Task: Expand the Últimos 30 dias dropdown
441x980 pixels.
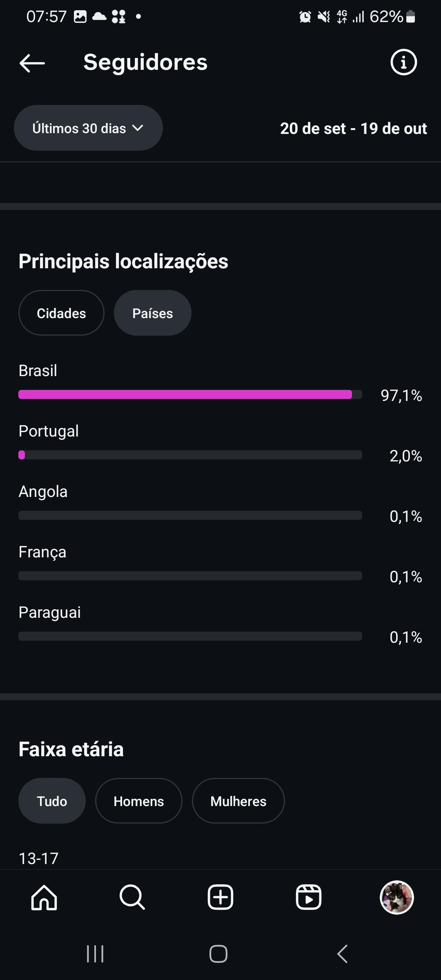Action: click(x=88, y=128)
